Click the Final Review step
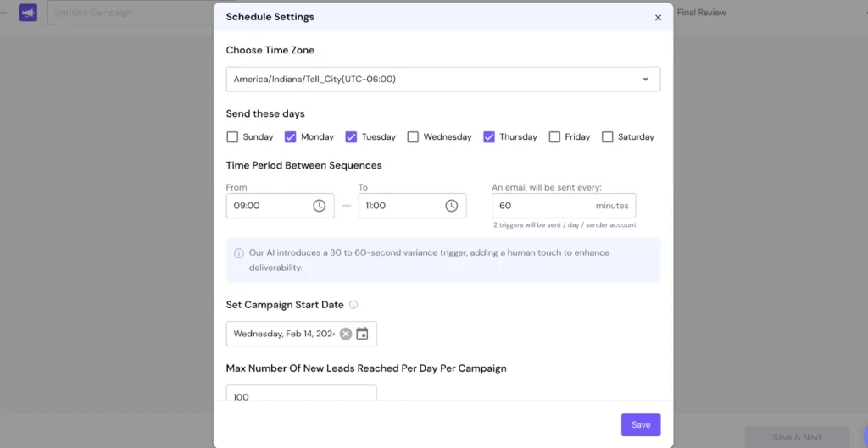 tap(701, 13)
